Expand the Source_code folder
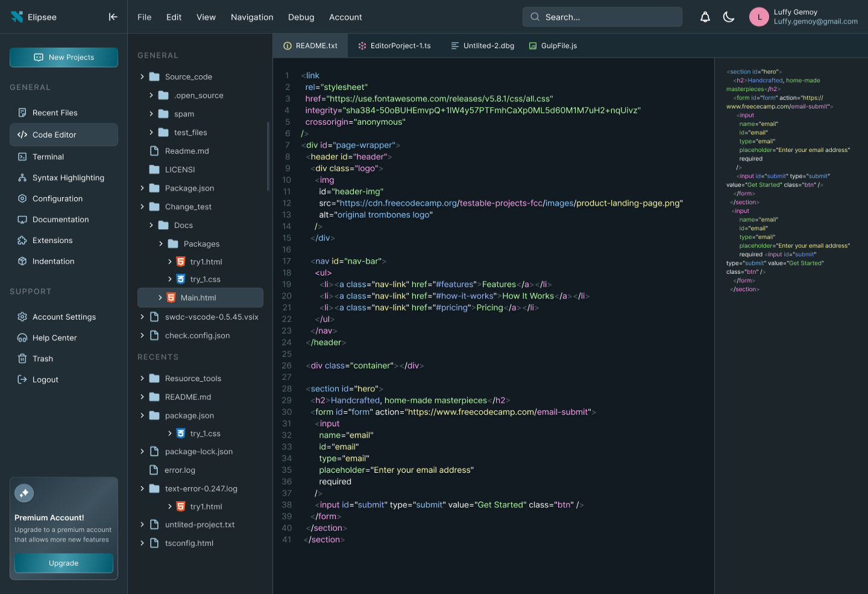This screenshot has width=868, height=594. point(142,77)
